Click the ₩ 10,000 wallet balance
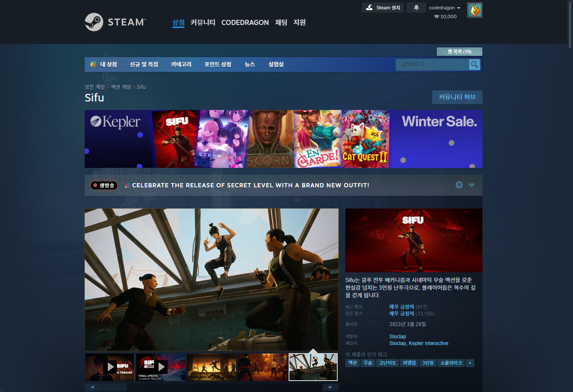 [445, 16]
